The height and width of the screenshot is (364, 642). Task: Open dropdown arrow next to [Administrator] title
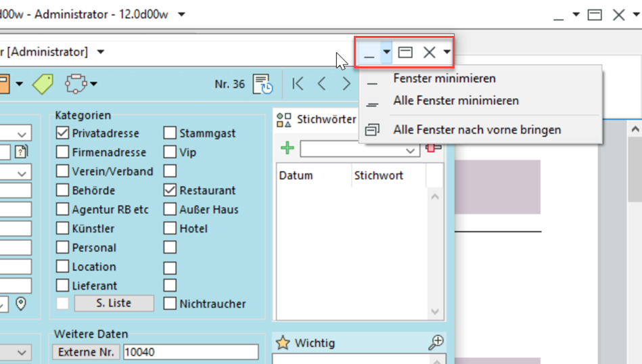(101, 52)
